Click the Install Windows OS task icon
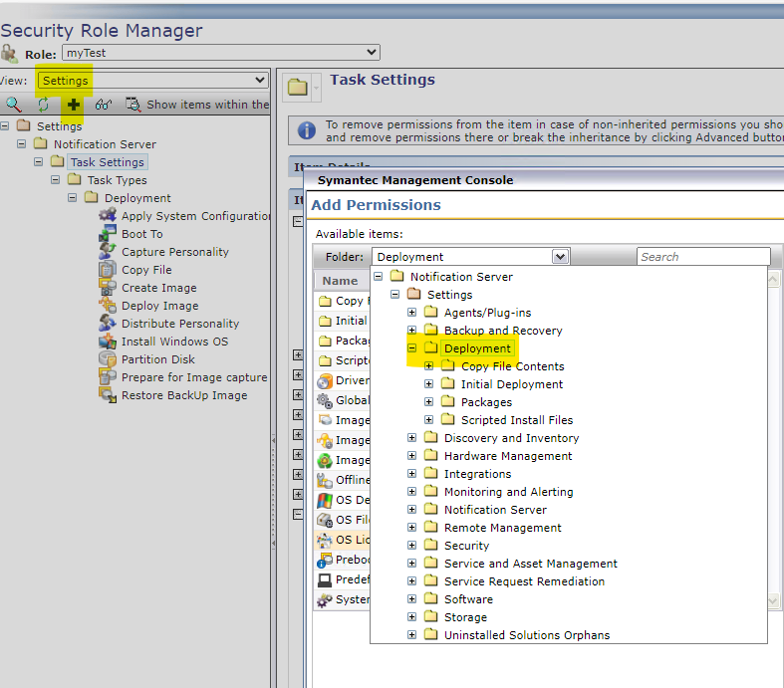Screen dimensions: 784x688 coord(107,342)
